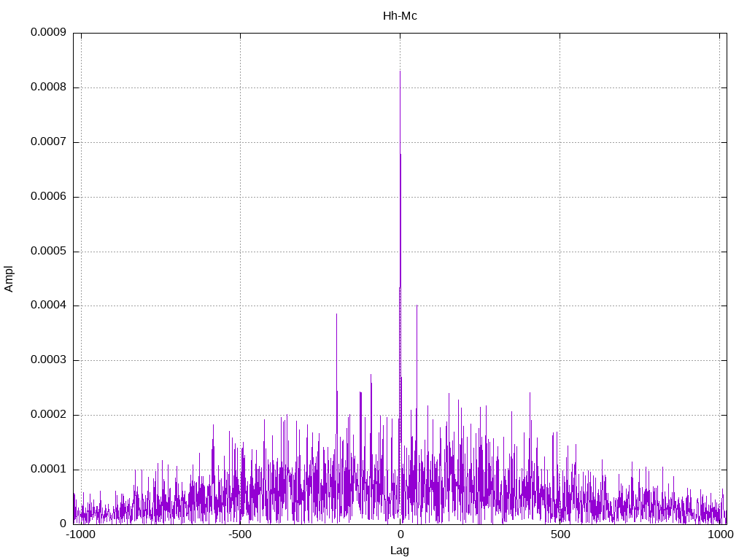This screenshot has height=560, width=747.
Task: Click the y-axis value 0.0002
Action: click(x=49, y=415)
